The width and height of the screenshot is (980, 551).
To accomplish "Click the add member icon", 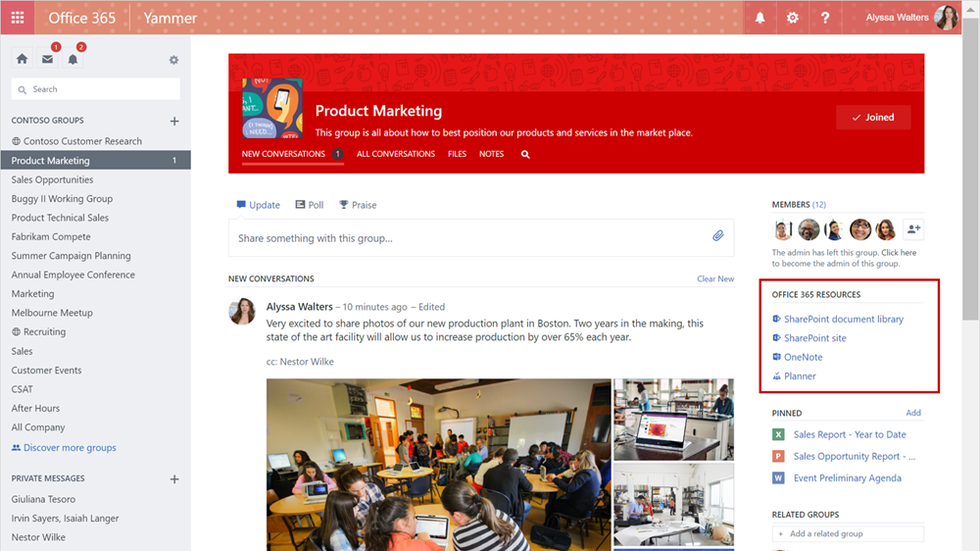I will pyautogui.click(x=913, y=229).
